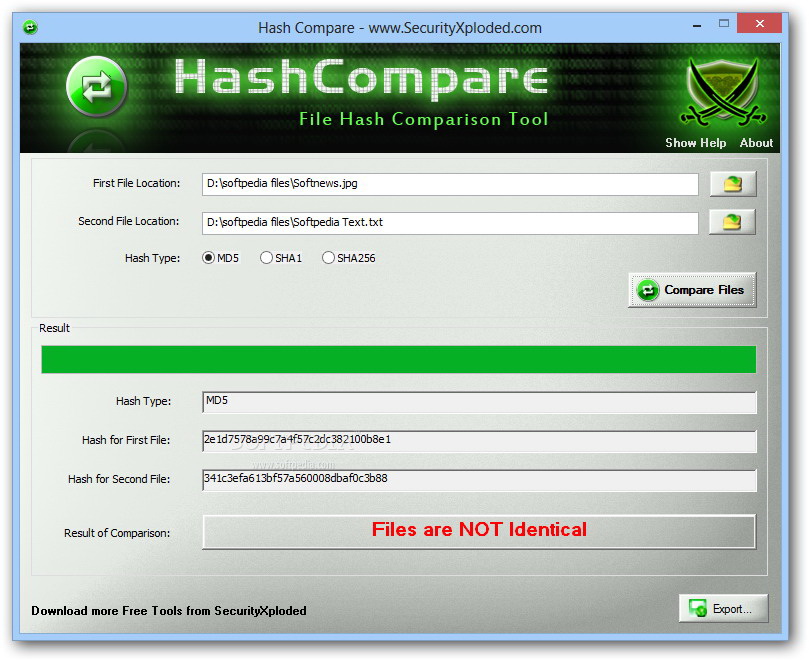Click the HashCompare green arrows logo
The image size is (809, 661).
click(96, 86)
